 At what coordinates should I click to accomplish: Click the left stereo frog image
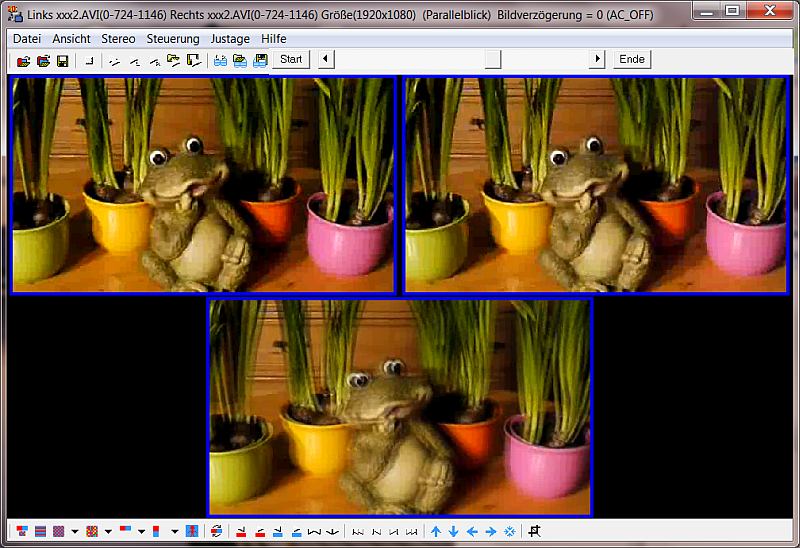(x=204, y=185)
